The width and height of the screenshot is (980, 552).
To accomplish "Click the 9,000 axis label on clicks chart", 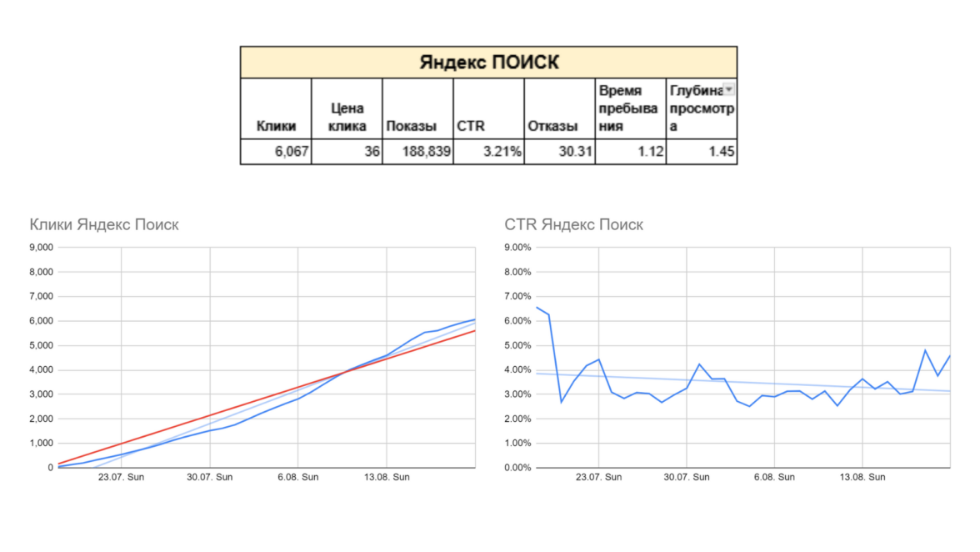I will [x=42, y=248].
